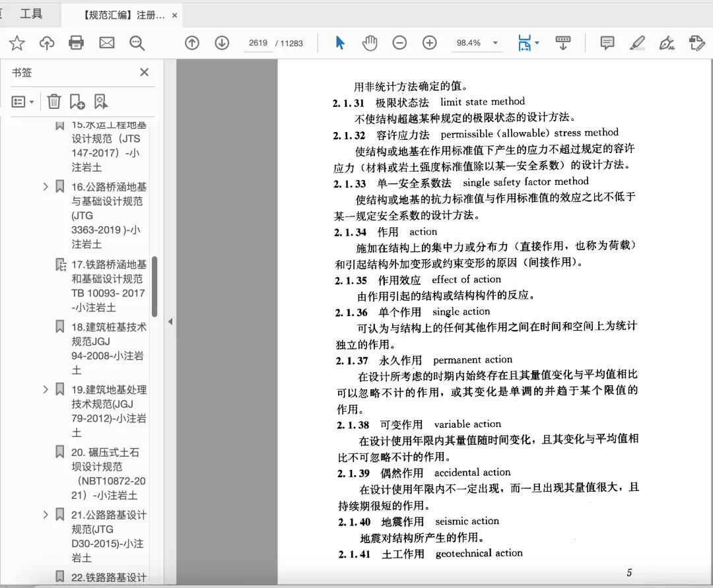Expand bookmark 19 建筑地基处理
The width and height of the screenshot is (713, 588).
46,389
